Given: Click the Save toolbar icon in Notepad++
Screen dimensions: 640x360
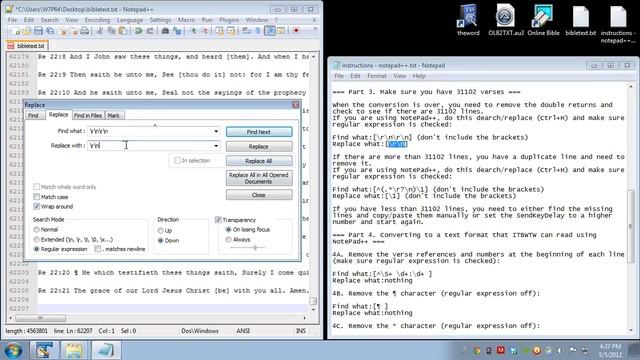Looking at the screenshot, I should pos(38,31).
